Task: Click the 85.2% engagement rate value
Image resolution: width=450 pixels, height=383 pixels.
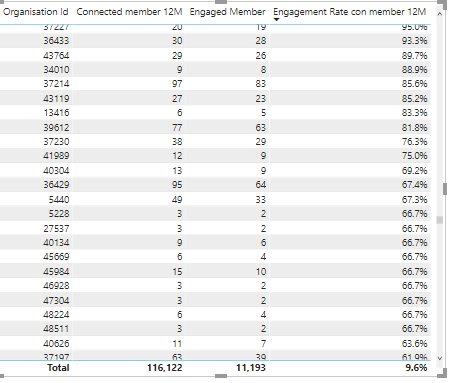Action: [414, 98]
